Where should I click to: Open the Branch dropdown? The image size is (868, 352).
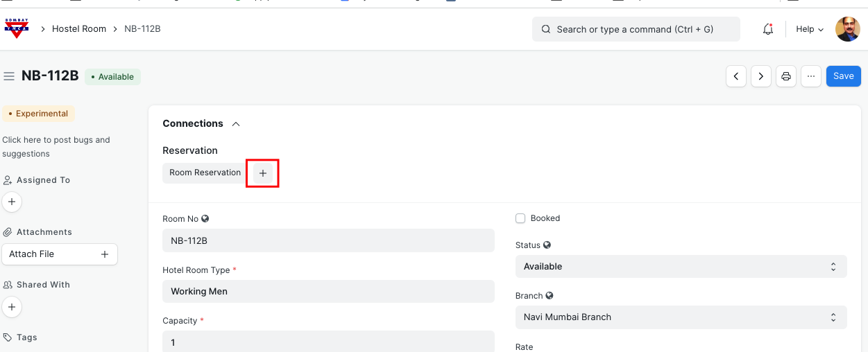(x=681, y=317)
